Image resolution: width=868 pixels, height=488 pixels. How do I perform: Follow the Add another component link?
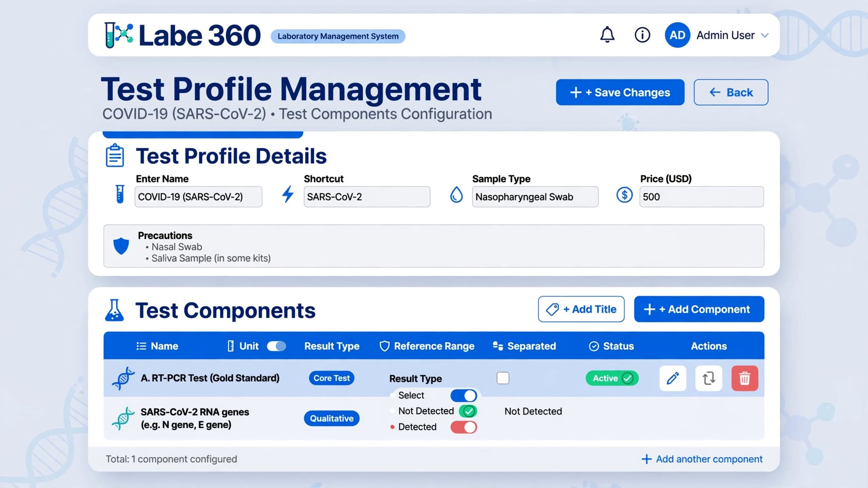(702, 459)
